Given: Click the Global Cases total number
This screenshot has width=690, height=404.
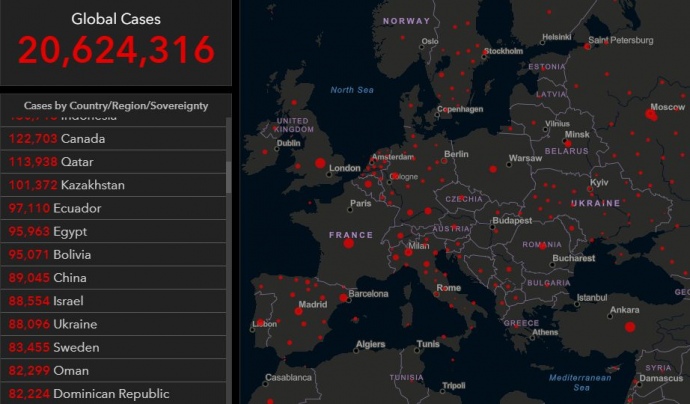Looking at the screenshot, I should coord(116,50).
